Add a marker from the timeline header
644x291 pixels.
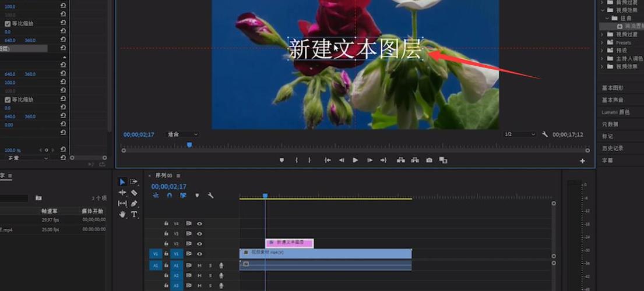pyautogui.click(x=197, y=196)
